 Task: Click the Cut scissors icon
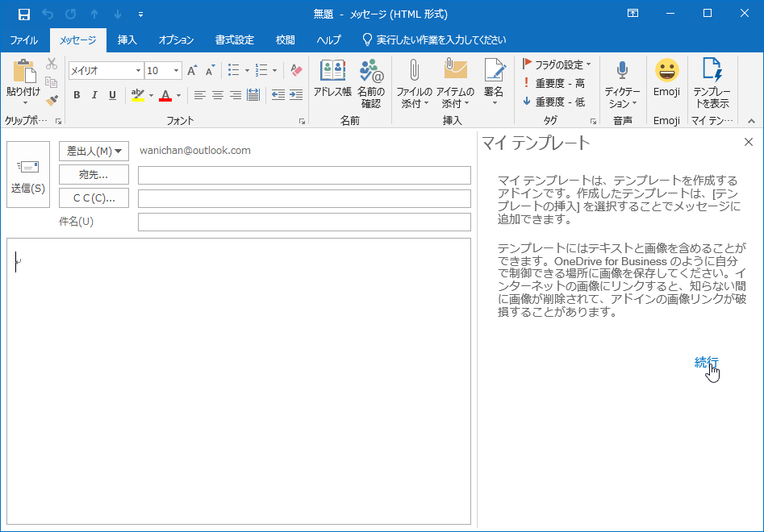pos(52,64)
